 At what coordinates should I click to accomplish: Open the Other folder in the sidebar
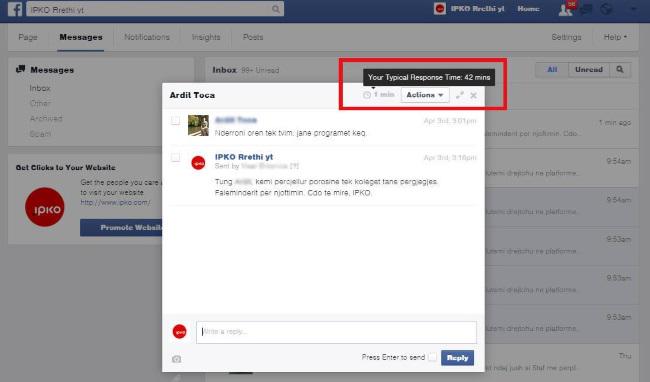[40, 103]
